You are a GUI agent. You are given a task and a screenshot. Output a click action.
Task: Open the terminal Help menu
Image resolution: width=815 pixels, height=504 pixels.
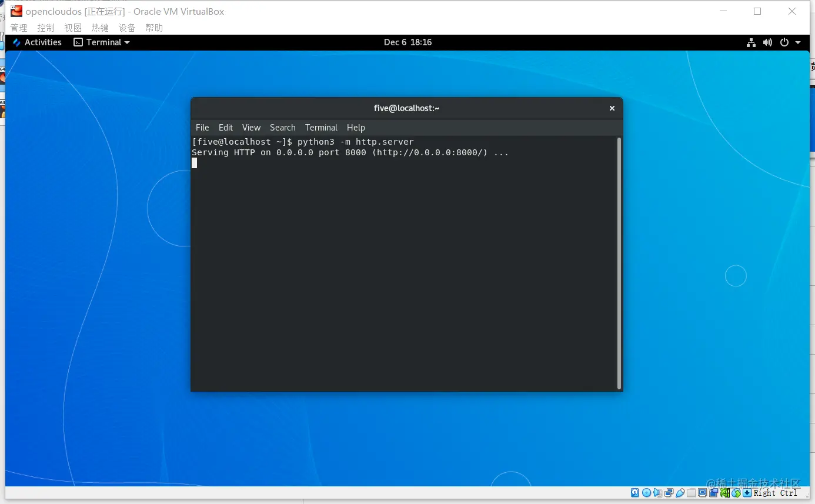point(356,128)
